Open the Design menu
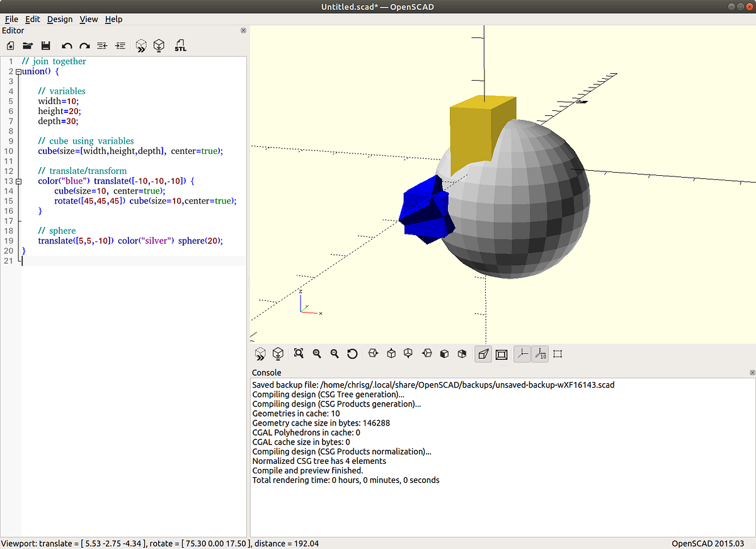 59,19
